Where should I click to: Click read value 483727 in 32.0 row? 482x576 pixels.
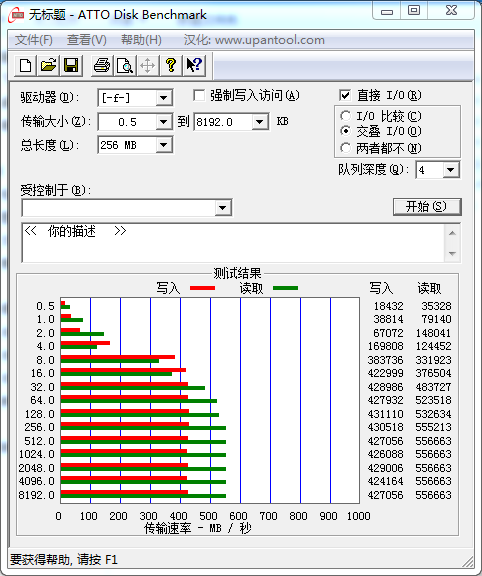(x=434, y=387)
